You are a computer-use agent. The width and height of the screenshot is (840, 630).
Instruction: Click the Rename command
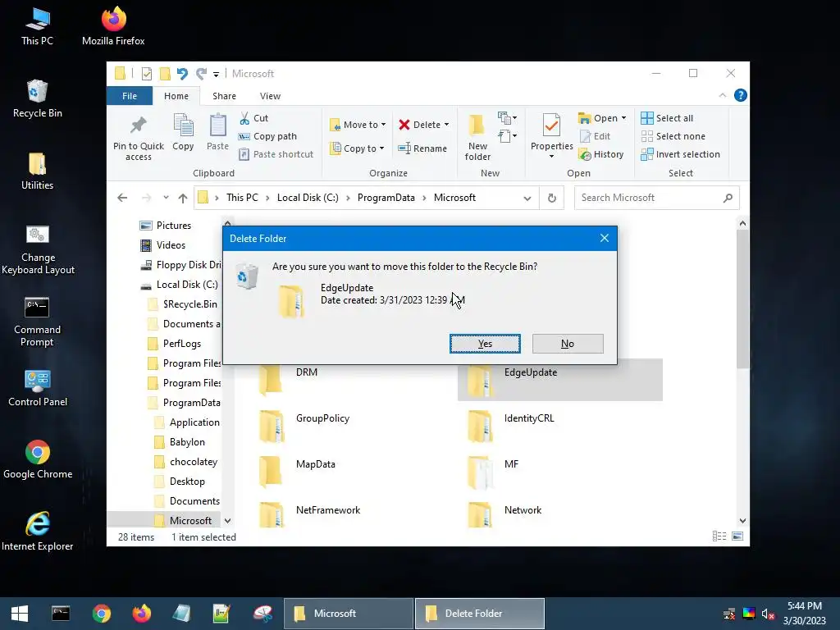[422, 148]
